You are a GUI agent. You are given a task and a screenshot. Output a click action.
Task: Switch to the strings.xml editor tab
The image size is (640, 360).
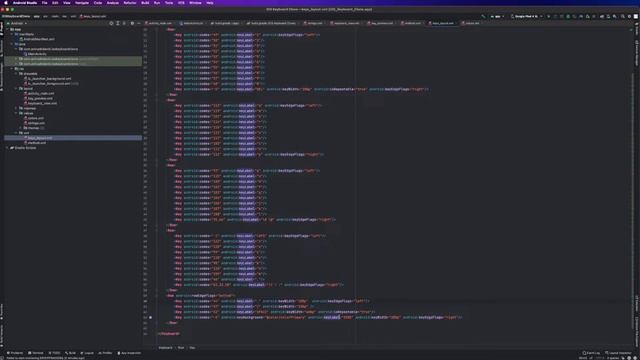tap(313, 23)
